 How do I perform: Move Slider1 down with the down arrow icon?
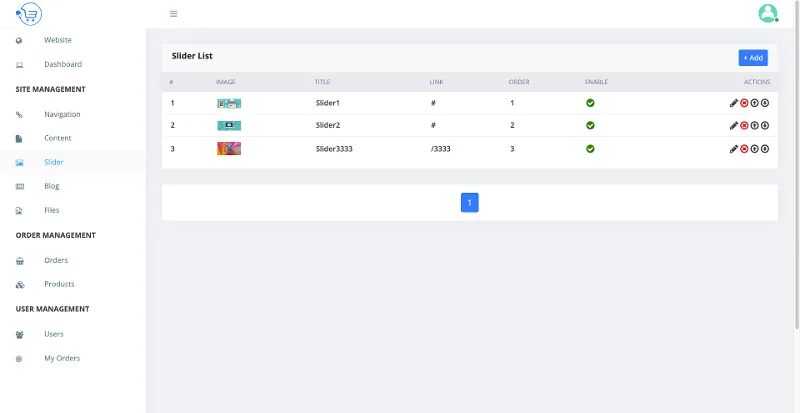pos(765,103)
